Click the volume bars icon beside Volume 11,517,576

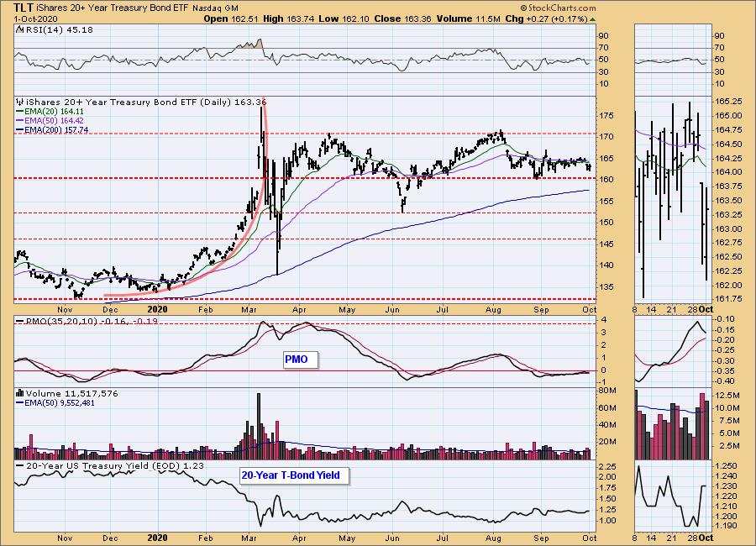pos(20,393)
